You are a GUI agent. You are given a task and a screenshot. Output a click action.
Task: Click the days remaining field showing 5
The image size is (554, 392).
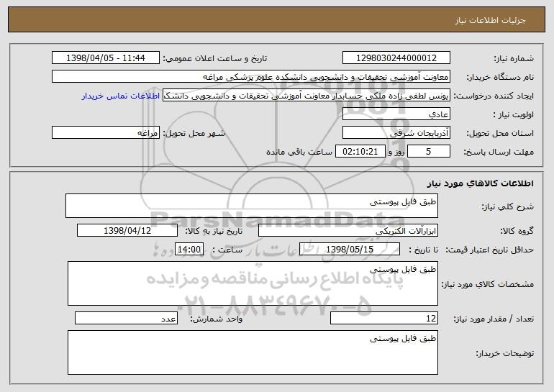(429, 152)
